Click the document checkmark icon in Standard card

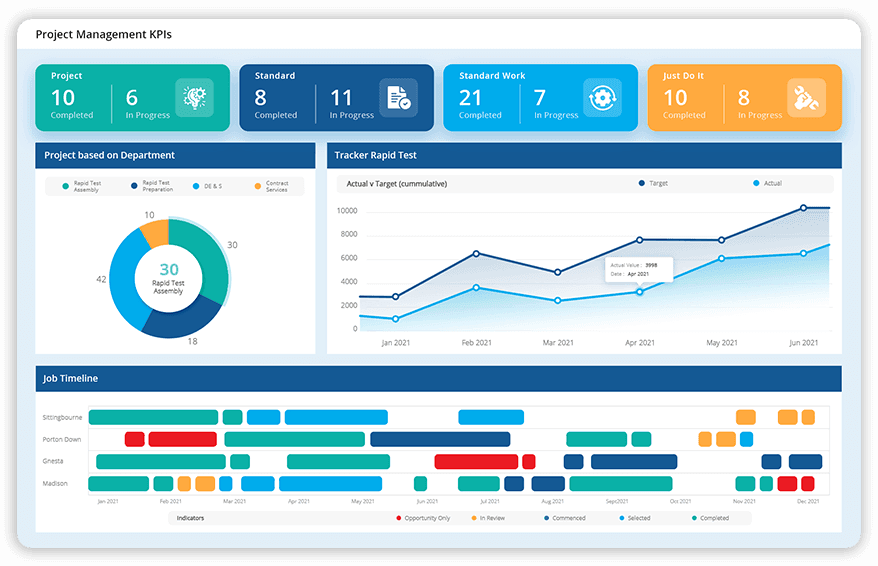[x=398, y=98]
